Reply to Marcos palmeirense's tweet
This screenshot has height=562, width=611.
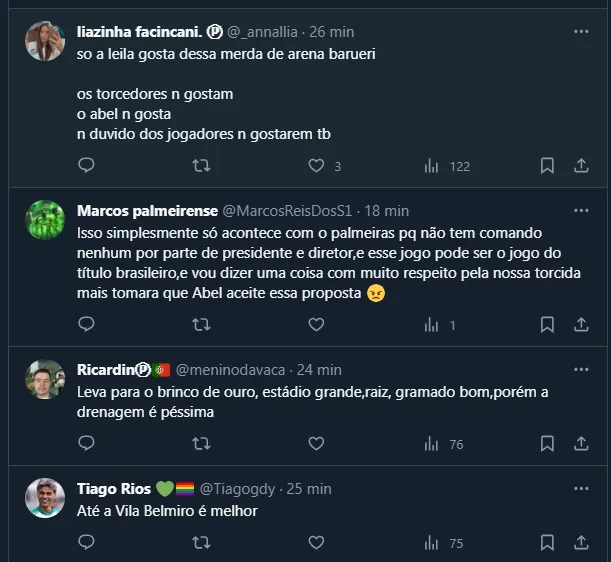(86, 325)
